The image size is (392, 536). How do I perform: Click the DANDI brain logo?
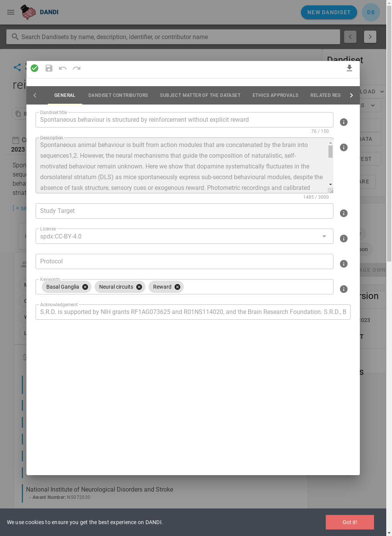coord(28,12)
